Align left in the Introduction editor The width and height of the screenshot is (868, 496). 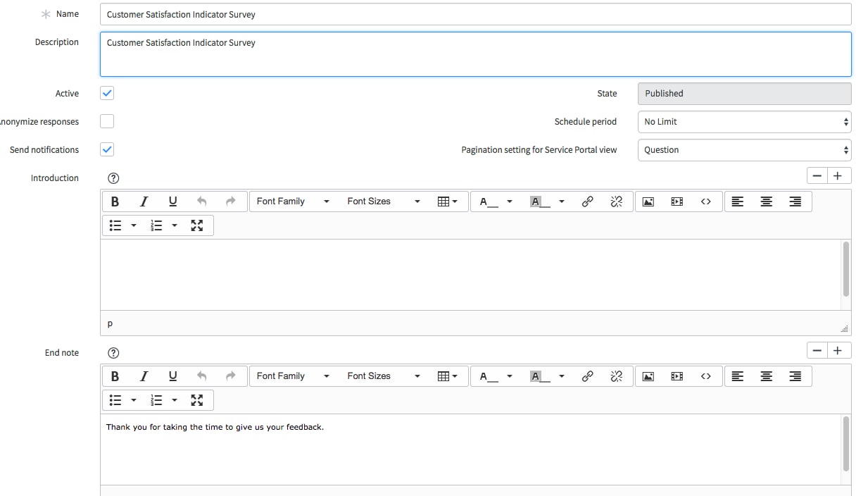point(738,201)
